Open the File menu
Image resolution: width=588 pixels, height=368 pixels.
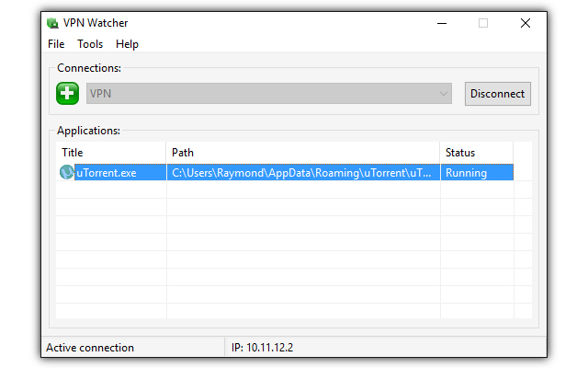tap(56, 44)
